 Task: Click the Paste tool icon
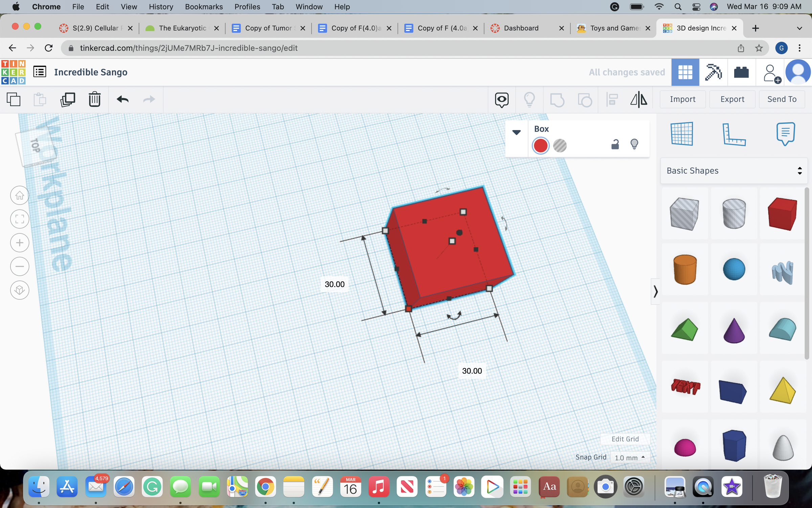click(x=40, y=100)
